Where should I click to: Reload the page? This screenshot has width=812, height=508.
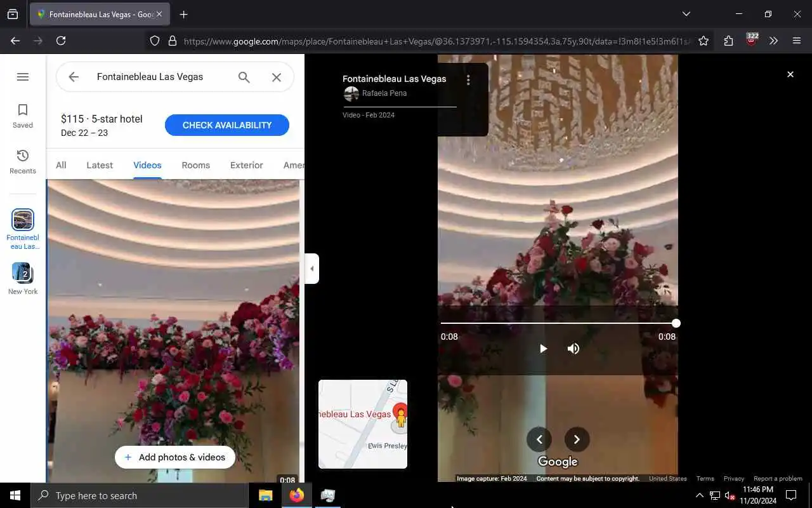pyautogui.click(x=61, y=41)
